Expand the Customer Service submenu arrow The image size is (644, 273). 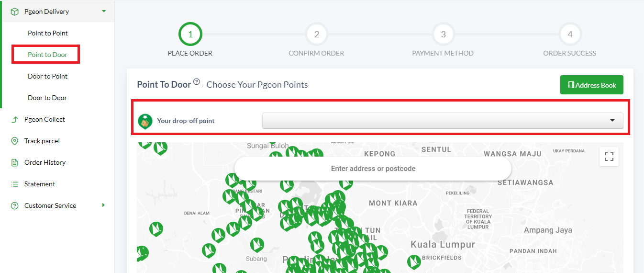pyautogui.click(x=103, y=205)
